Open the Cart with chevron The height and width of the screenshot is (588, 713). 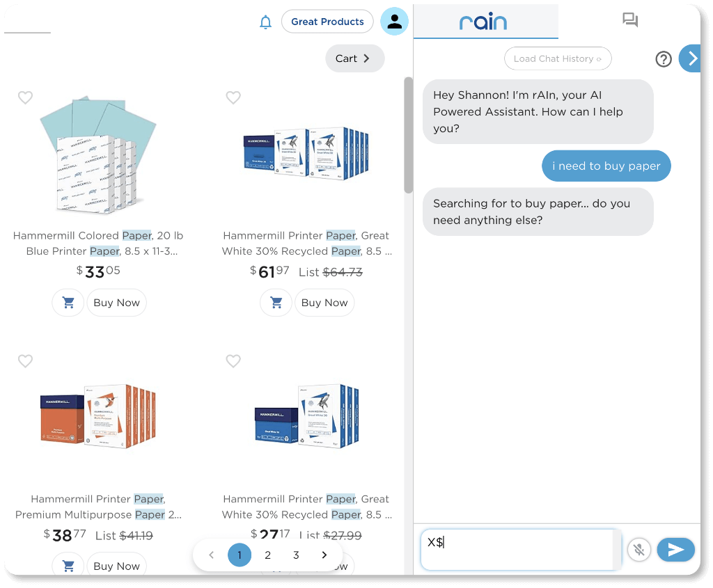354,58
